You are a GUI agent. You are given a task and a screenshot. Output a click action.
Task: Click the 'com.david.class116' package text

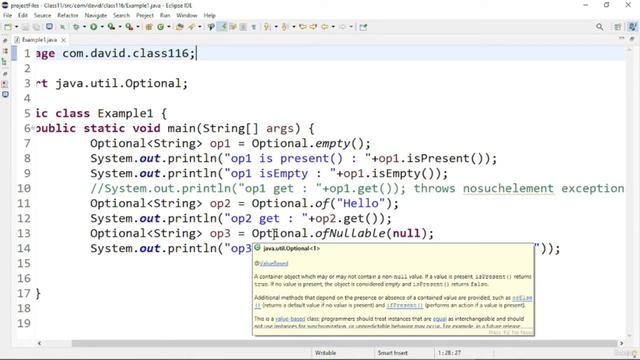coord(126,53)
